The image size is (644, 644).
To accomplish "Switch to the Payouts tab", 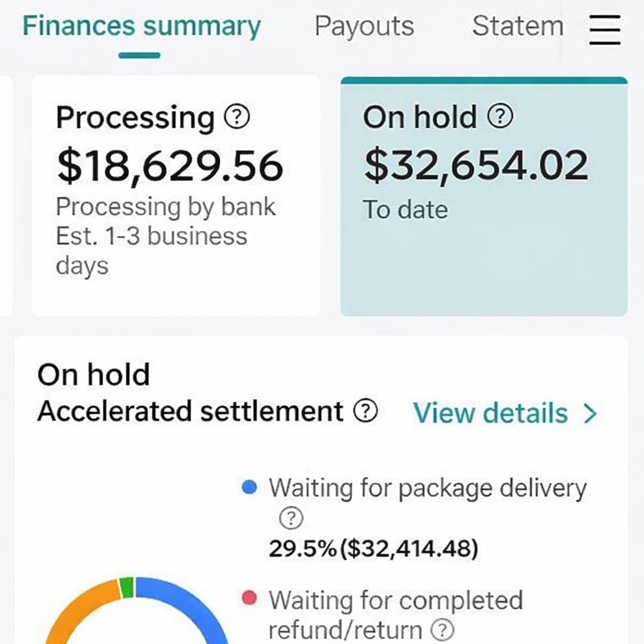I will [x=364, y=26].
